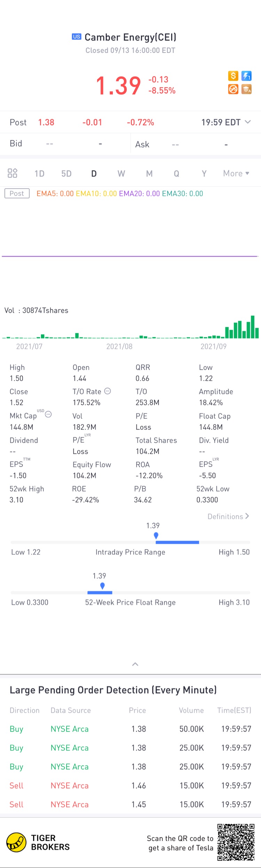
Task: Open the Definitions link
Action: (x=228, y=516)
